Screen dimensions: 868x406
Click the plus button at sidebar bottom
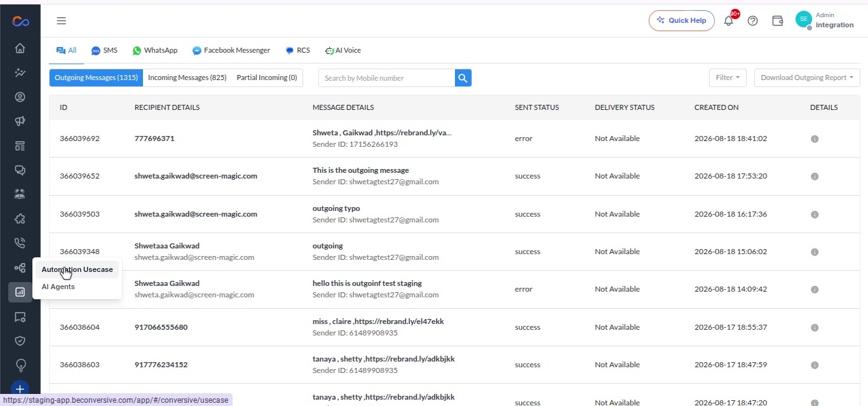20,389
